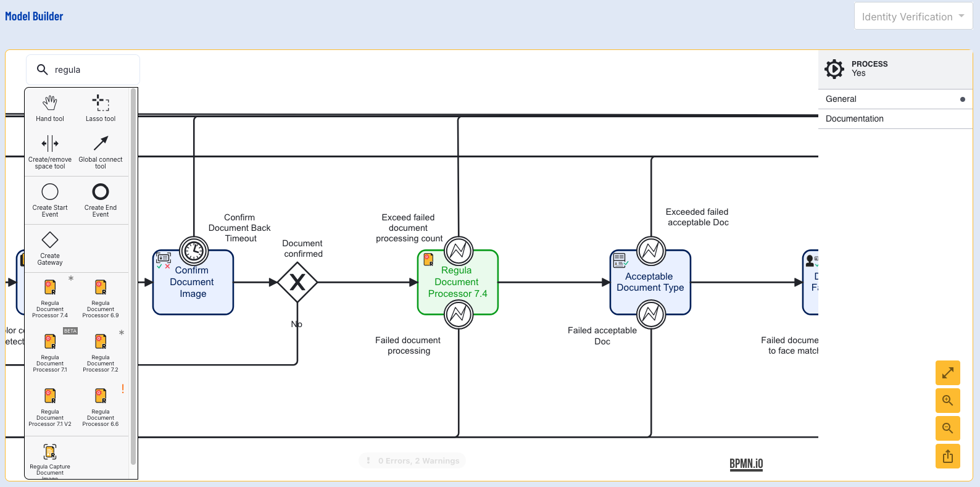
Task: Click the Confirm Document Back Timeout timer event
Action: tap(194, 251)
